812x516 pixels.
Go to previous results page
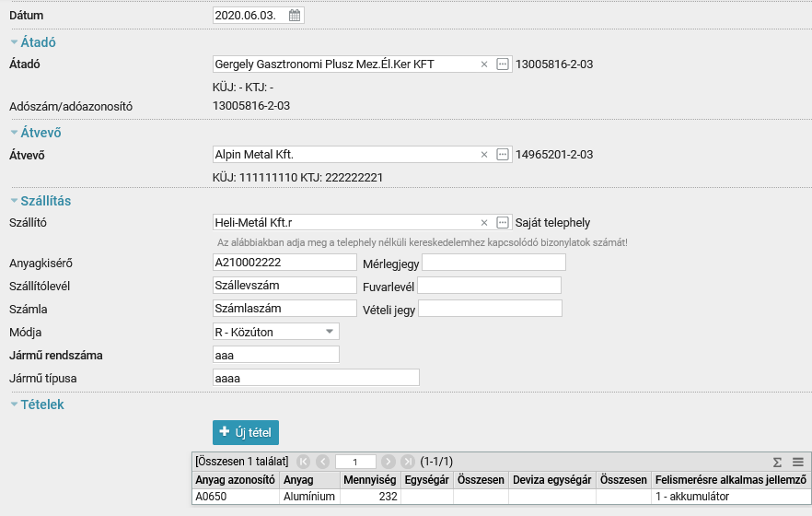[x=322, y=462]
